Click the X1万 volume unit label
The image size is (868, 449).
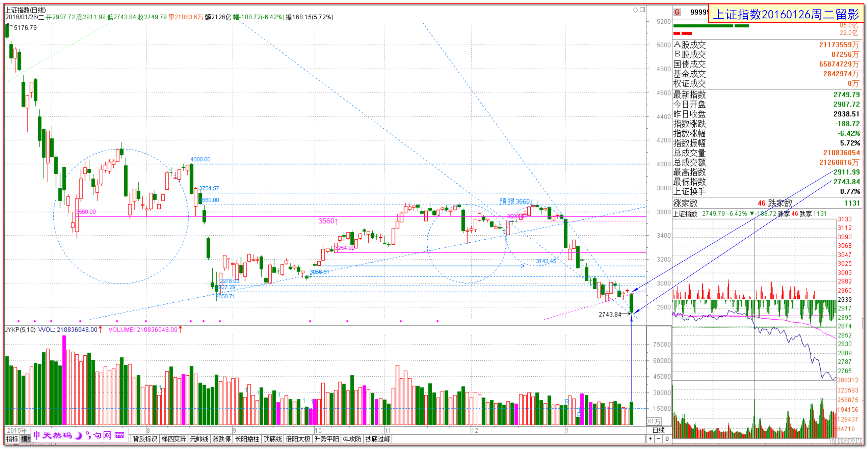point(654,422)
